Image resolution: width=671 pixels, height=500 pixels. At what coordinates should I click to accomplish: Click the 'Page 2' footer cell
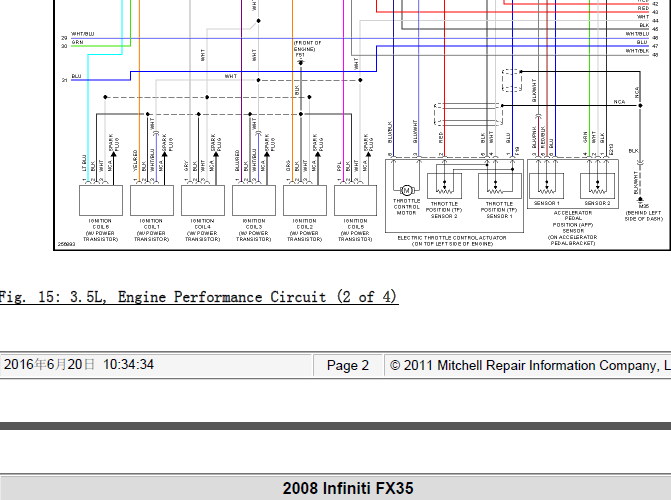347,365
